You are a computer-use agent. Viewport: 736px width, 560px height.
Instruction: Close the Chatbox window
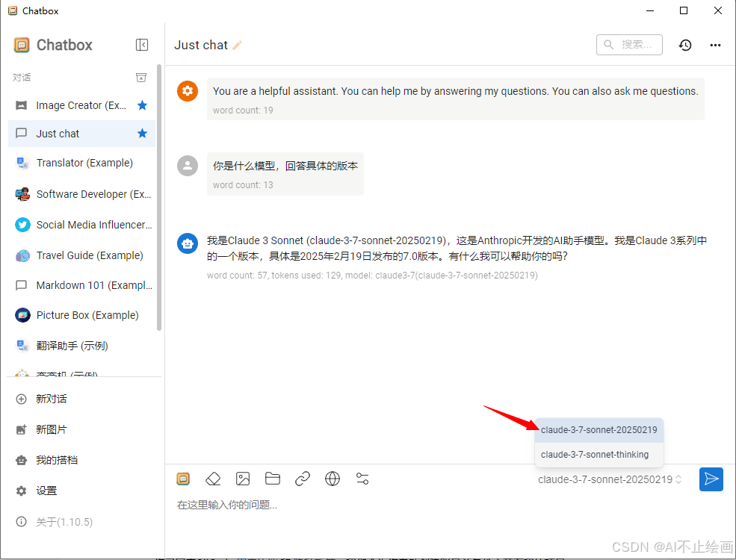[x=718, y=10]
